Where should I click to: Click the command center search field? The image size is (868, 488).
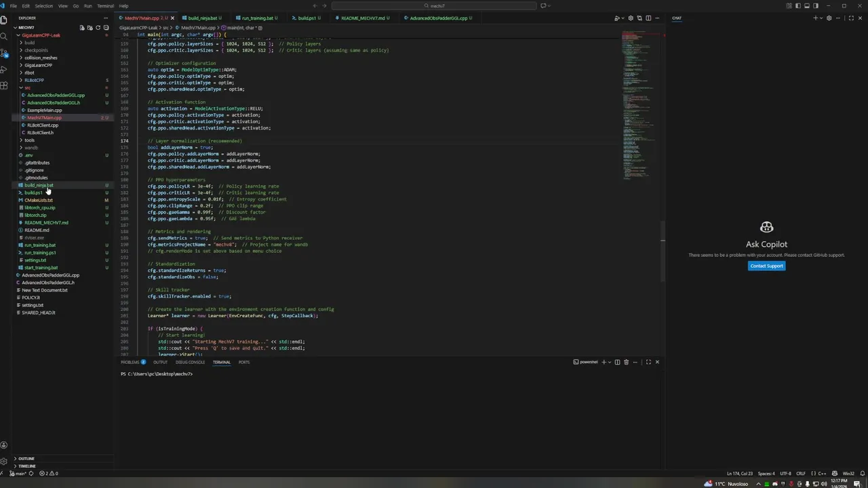[x=434, y=6]
